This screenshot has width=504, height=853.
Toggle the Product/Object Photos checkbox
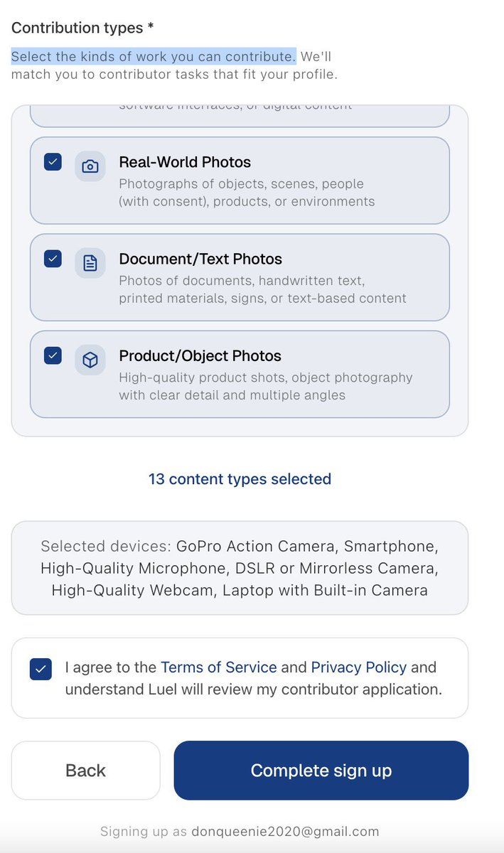tap(53, 355)
